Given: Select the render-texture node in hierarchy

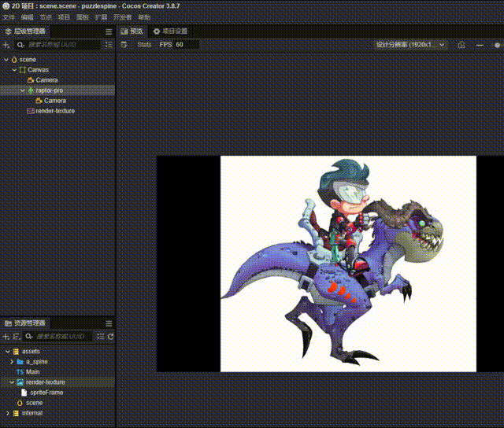Looking at the screenshot, I should click(x=57, y=111).
